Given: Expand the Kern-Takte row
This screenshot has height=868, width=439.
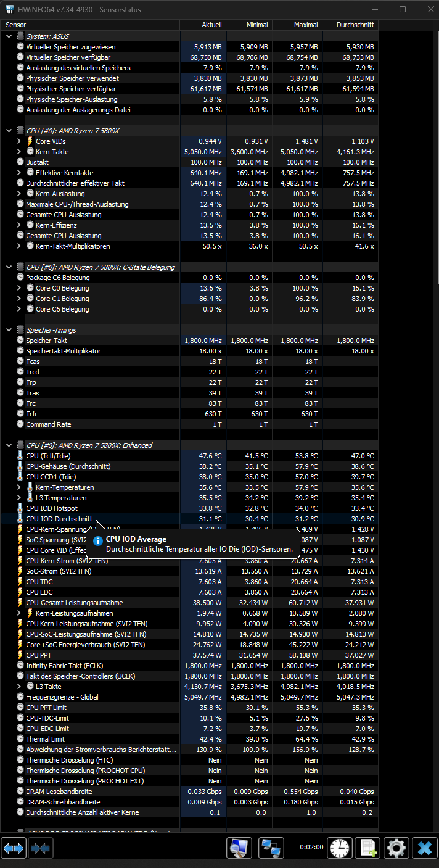Looking at the screenshot, I should tap(19, 152).
